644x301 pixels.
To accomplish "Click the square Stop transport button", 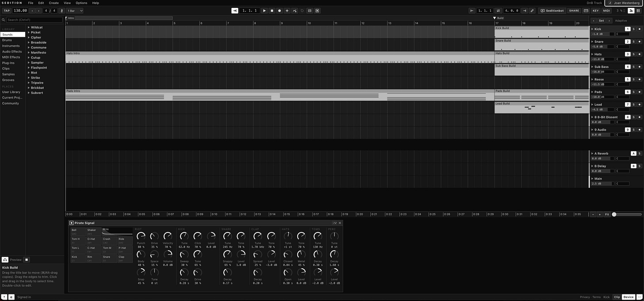I will pyautogui.click(x=272, y=11).
